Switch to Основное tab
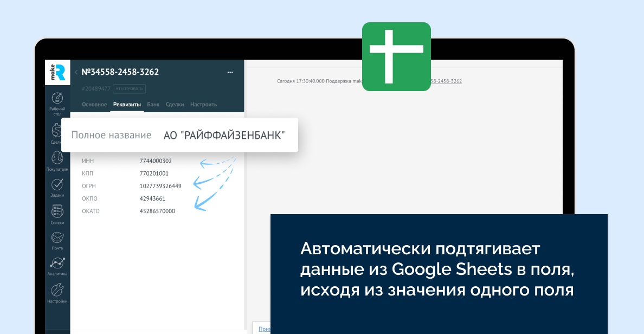The image size is (644, 334). (94, 104)
